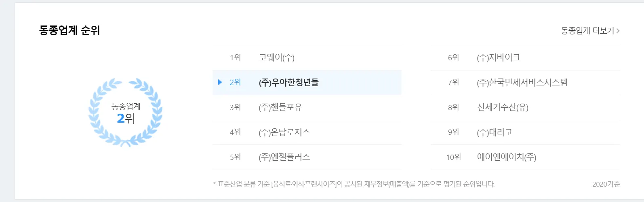Image resolution: width=644 pixels, height=202 pixels.
Task: Select the highlighted (주)우아한청년들 entry
Action: coord(288,83)
